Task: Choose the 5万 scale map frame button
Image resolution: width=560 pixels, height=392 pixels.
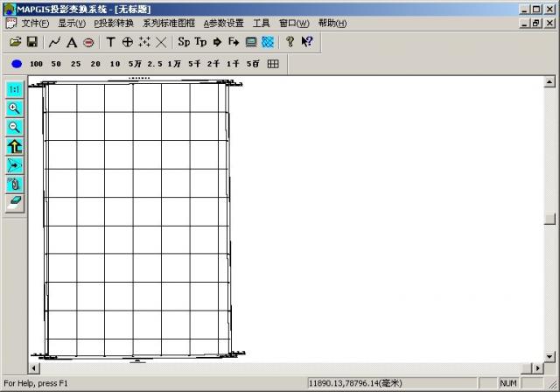Action: (x=135, y=64)
